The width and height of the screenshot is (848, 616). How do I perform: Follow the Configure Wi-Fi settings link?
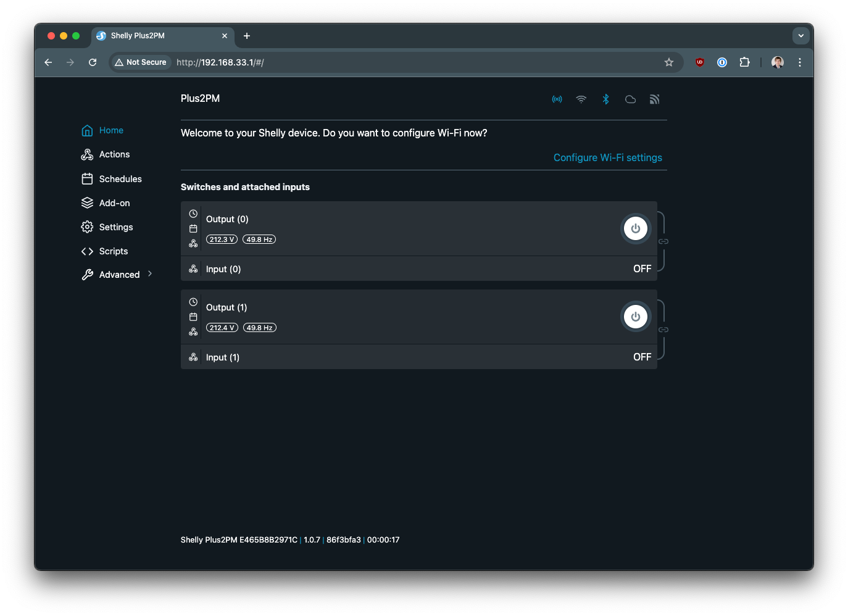click(x=608, y=157)
